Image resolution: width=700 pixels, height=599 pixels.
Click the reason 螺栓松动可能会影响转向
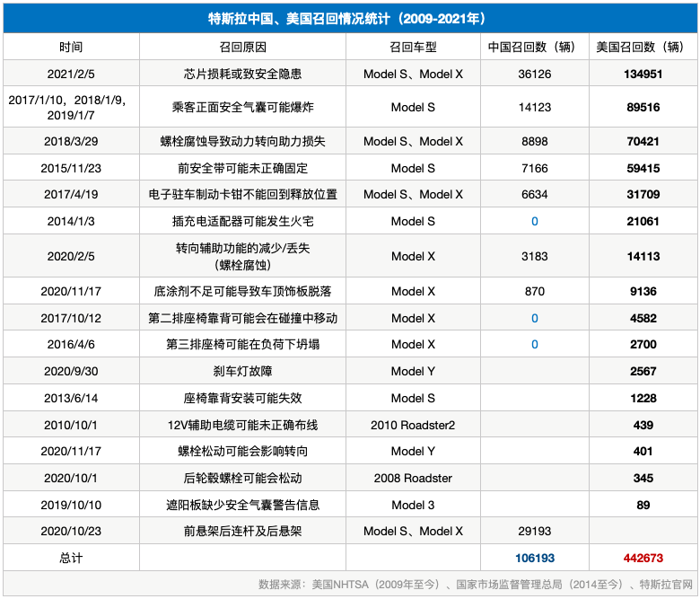coord(242,451)
